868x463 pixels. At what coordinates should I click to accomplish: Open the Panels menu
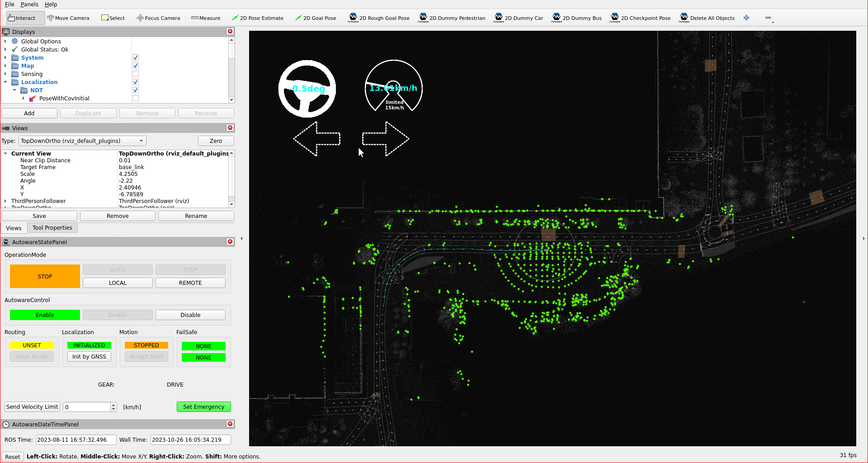tap(29, 5)
